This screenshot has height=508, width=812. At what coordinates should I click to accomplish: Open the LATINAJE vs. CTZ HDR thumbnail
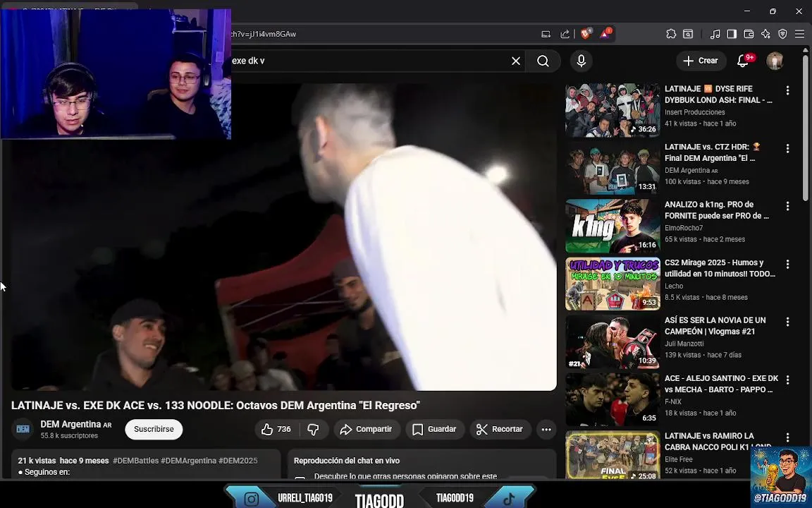(613, 168)
